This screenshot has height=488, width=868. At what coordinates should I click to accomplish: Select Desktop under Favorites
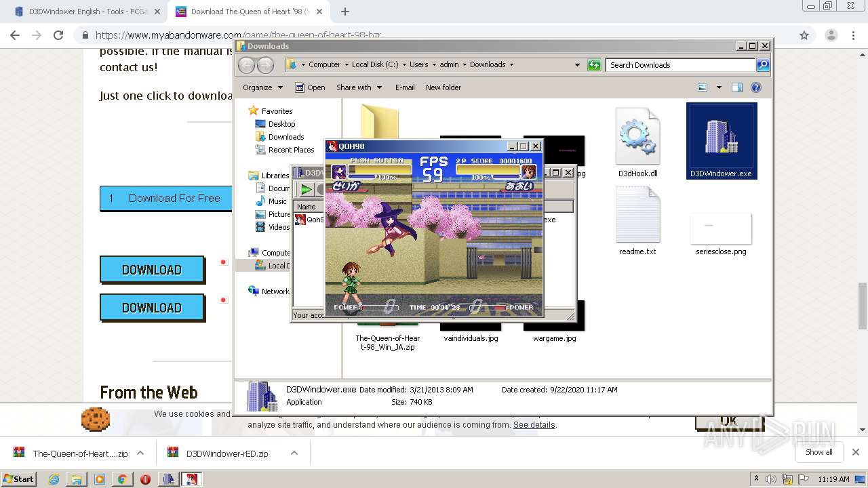coord(281,124)
